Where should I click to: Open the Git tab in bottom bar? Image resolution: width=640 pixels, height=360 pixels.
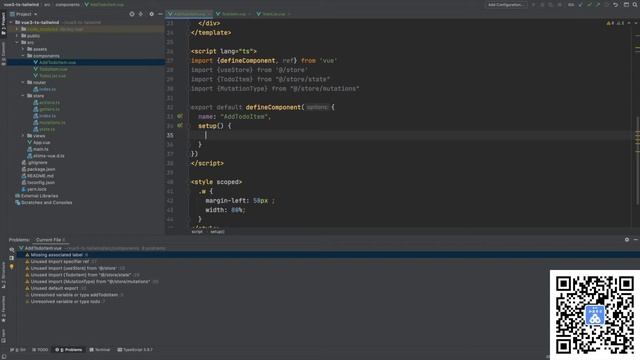(18, 350)
